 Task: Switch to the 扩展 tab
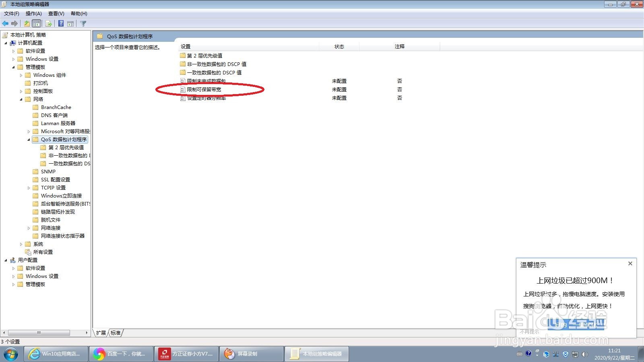point(101,333)
